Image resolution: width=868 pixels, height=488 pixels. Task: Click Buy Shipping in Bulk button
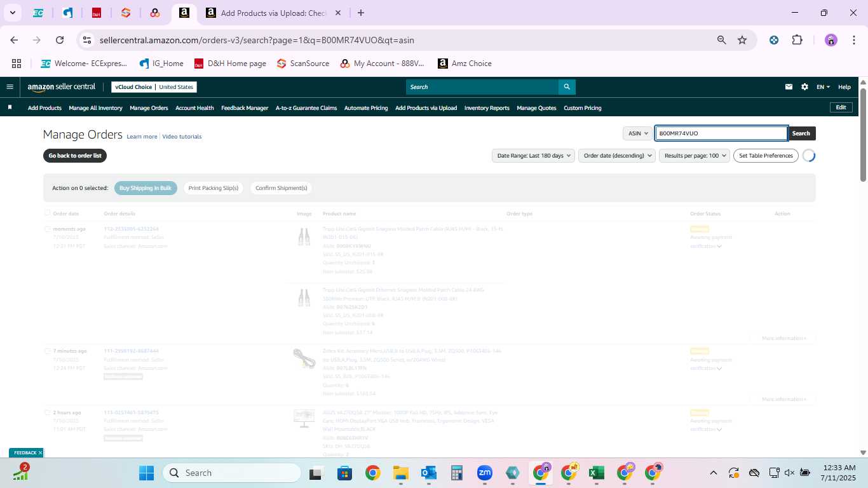click(146, 188)
